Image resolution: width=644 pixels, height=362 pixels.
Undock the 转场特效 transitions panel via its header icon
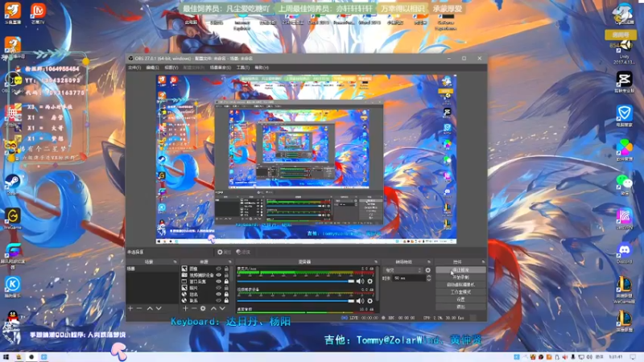(x=429, y=262)
